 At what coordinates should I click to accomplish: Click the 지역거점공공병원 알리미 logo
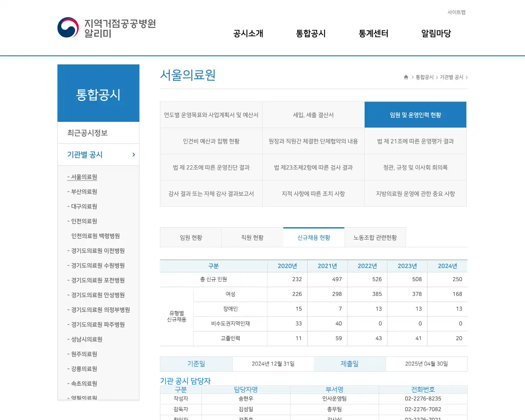pyautogui.click(x=106, y=27)
